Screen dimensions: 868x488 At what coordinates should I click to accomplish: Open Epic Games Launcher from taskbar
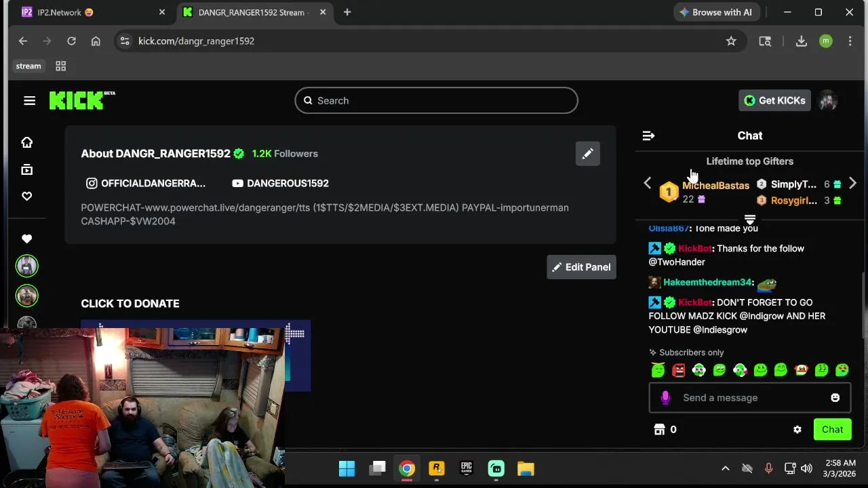pos(466,468)
